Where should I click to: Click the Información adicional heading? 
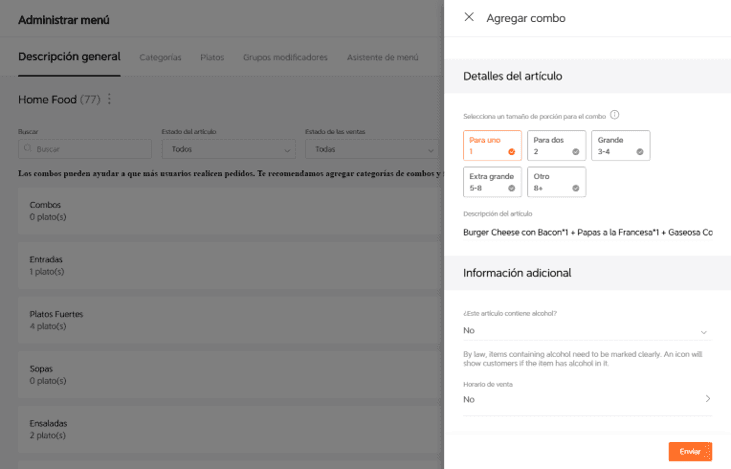tap(517, 273)
